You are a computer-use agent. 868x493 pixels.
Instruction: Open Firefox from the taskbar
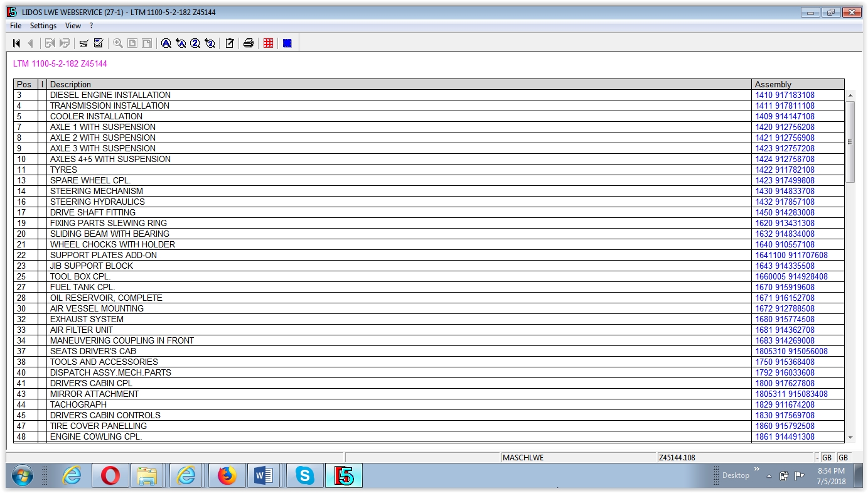click(227, 476)
